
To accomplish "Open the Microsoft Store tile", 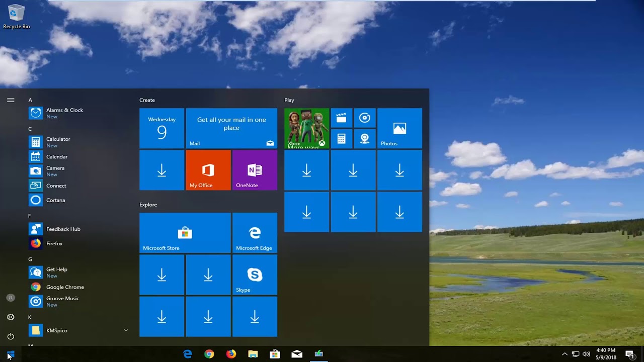I will click(185, 233).
